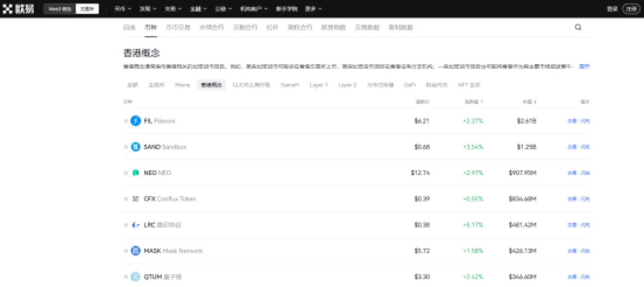644x287 pixels.
Task: Click LRC change value +5.17%
Action: (x=473, y=225)
